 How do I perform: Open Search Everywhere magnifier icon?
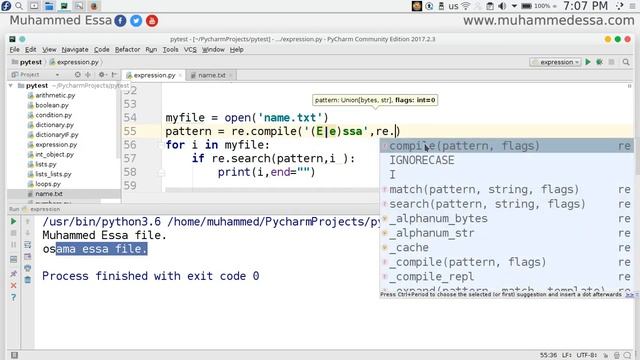(626, 62)
